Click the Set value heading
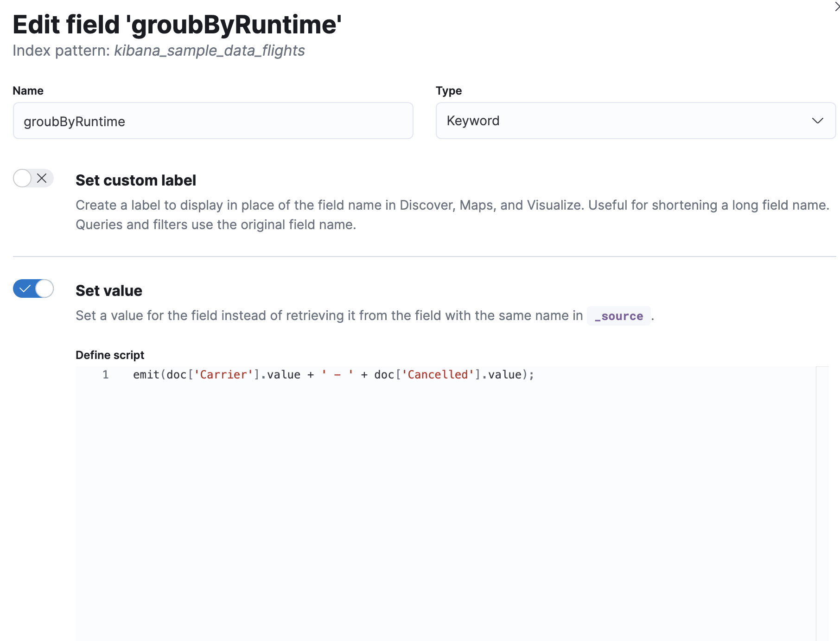Image resolution: width=840 pixels, height=641 pixels. point(108,290)
